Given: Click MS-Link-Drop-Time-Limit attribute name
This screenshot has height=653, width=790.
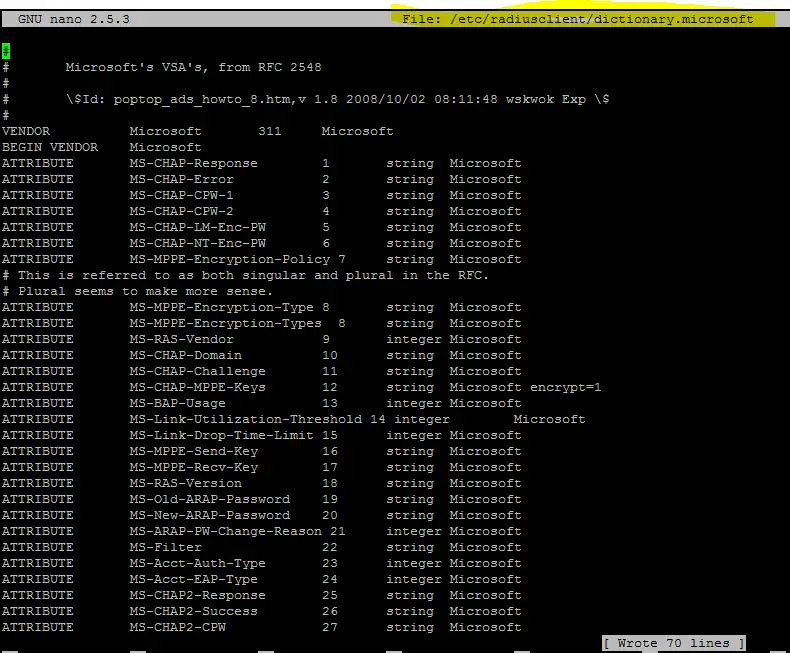Looking at the screenshot, I should pyautogui.click(x=222, y=435).
